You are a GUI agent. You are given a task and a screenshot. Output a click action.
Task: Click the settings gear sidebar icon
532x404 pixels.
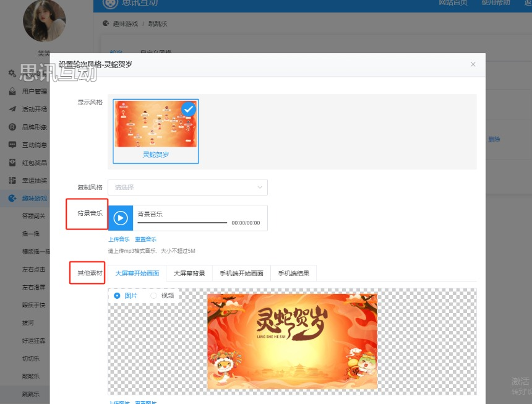(12, 73)
